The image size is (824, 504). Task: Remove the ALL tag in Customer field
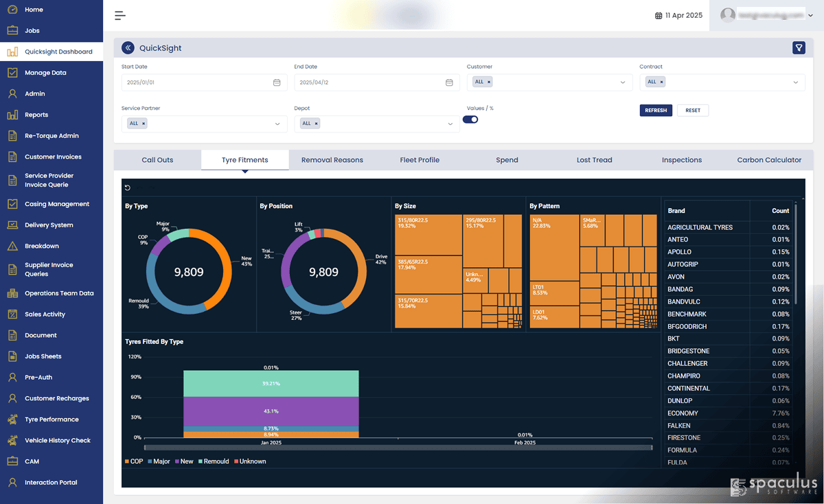tap(489, 82)
